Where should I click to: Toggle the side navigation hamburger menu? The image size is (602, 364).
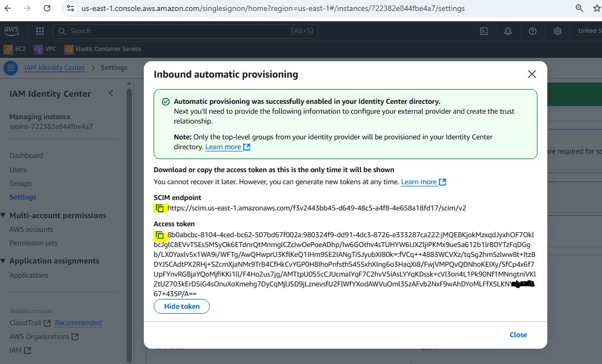[10, 68]
